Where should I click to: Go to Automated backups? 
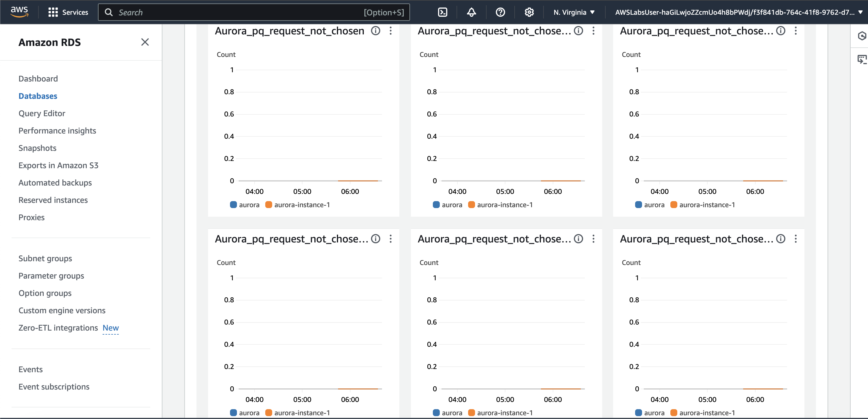click(55, 183)
